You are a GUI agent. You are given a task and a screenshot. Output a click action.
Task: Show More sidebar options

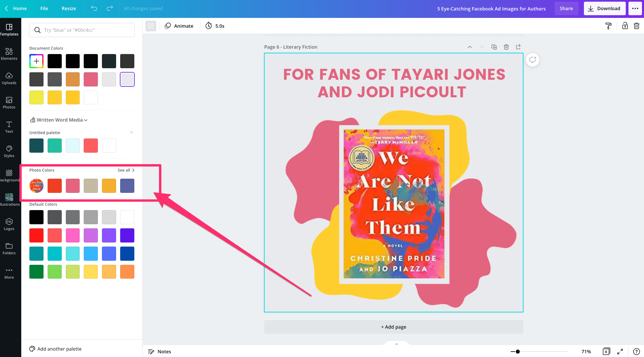[x=9, y=273]
